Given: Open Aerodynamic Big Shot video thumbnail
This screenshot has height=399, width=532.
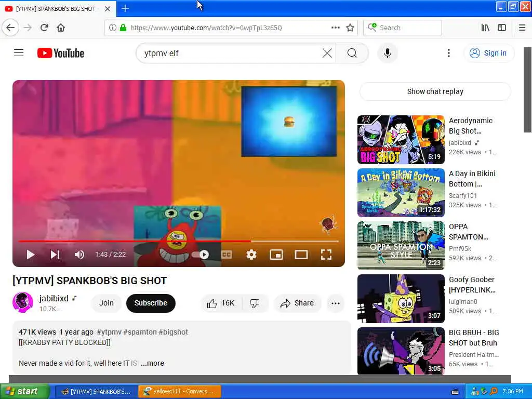Looking at the screenshot, I should click(401, 139).
